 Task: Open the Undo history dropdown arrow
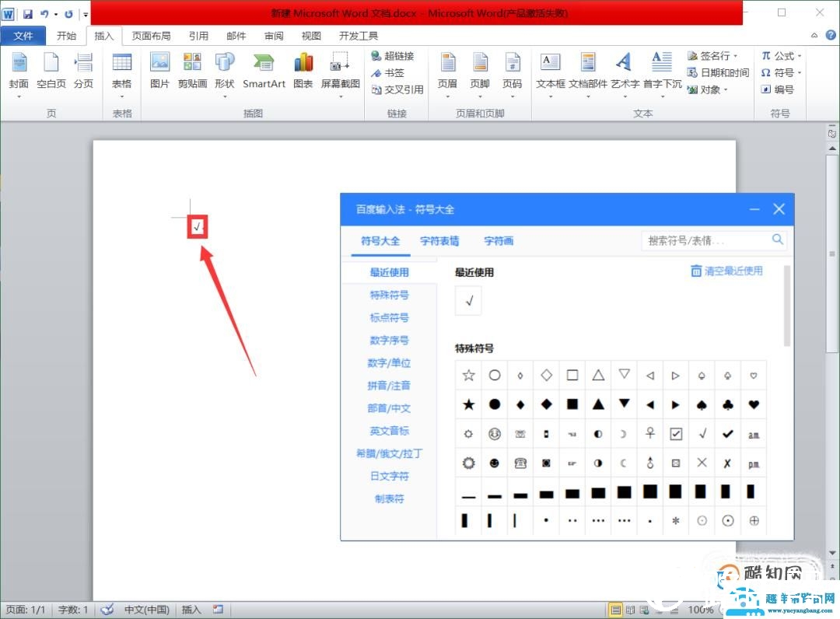point(56,15)
